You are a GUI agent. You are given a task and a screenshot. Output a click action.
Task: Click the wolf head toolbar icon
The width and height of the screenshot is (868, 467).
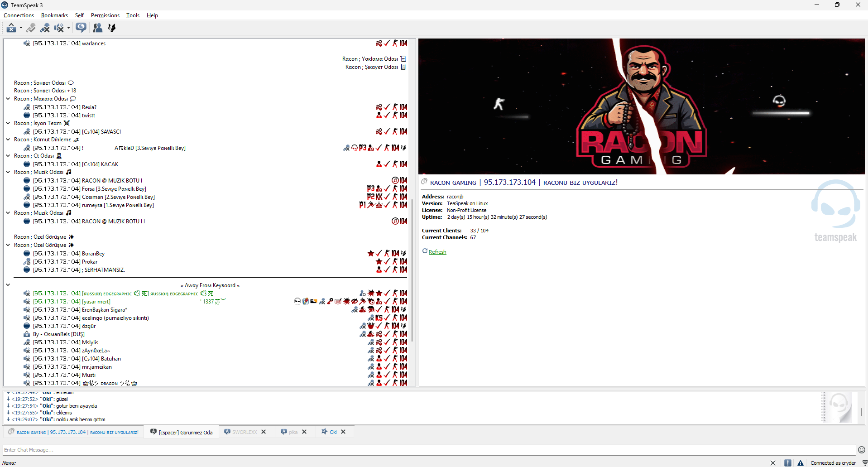click(112, 28)
